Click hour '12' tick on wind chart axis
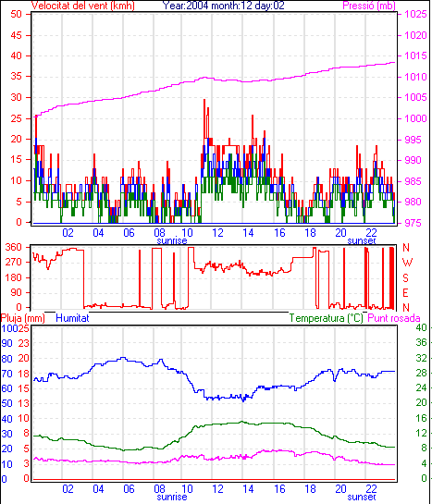Screen dimensions: 432x504 [217, 232]
